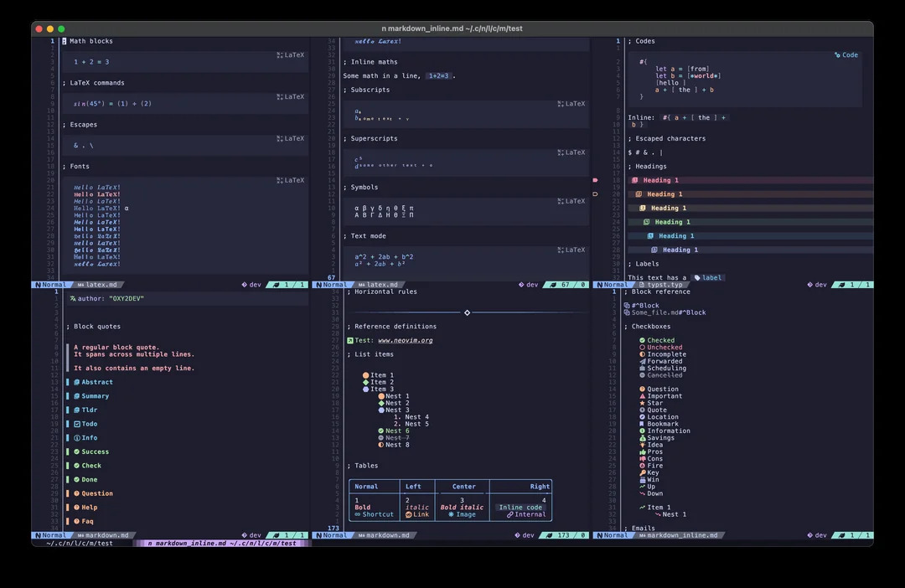
Task: Click the Information icon
Action: pyautogui.click(x=642, y=431)
